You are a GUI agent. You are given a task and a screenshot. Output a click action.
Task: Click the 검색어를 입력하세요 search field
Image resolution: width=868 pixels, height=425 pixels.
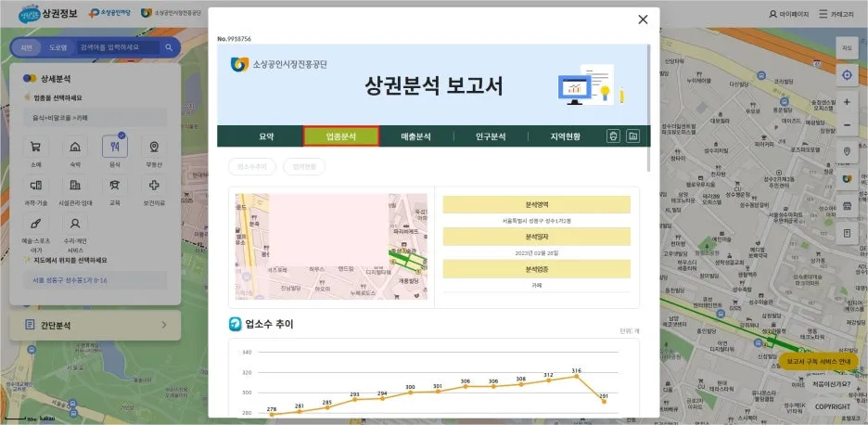click(119, 47)
